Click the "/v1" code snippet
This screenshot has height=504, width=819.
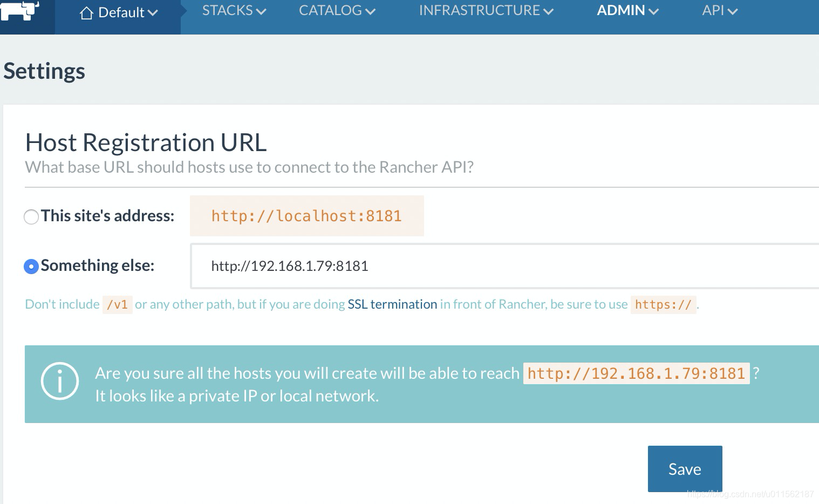[x=117, y=305]
